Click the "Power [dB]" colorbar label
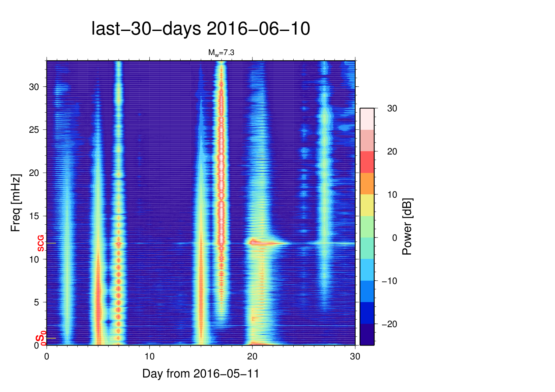The image size is (555, 392). point(407,226)
